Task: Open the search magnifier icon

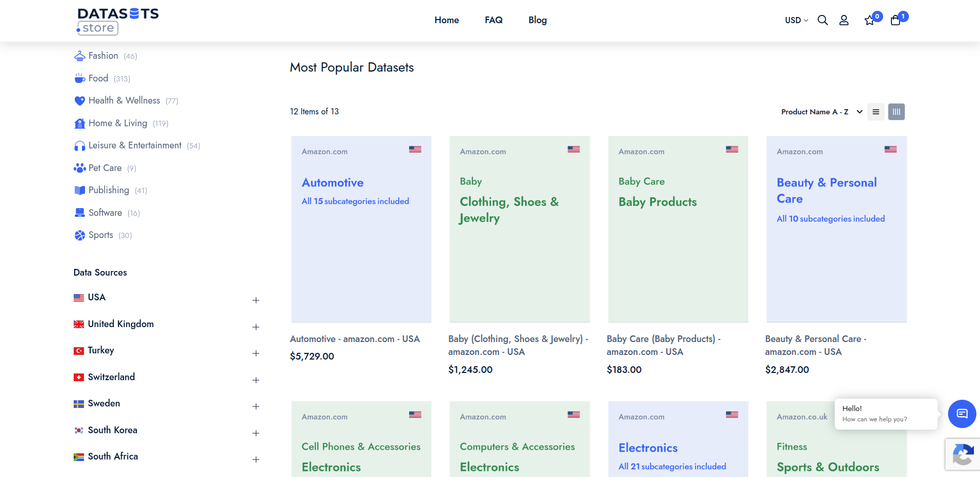Action: click(x=823, y=20)
